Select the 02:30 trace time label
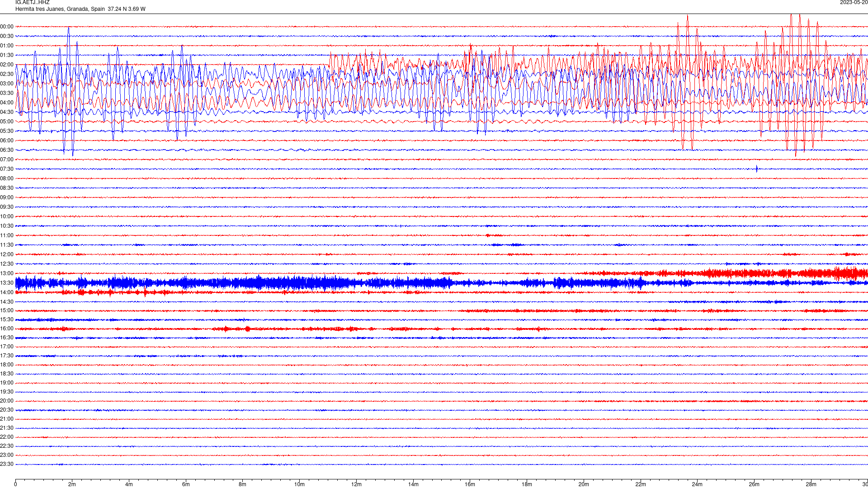 click(x=7, y=74)
